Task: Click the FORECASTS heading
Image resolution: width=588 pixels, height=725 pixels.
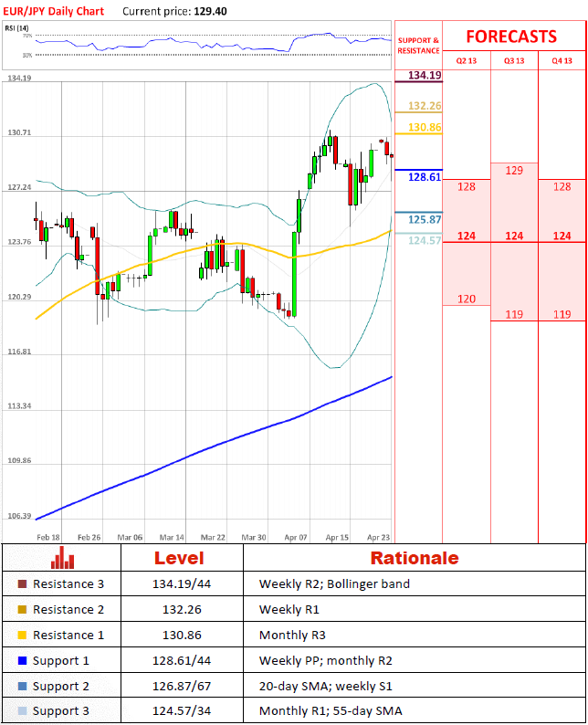Action: pos(511,37)
